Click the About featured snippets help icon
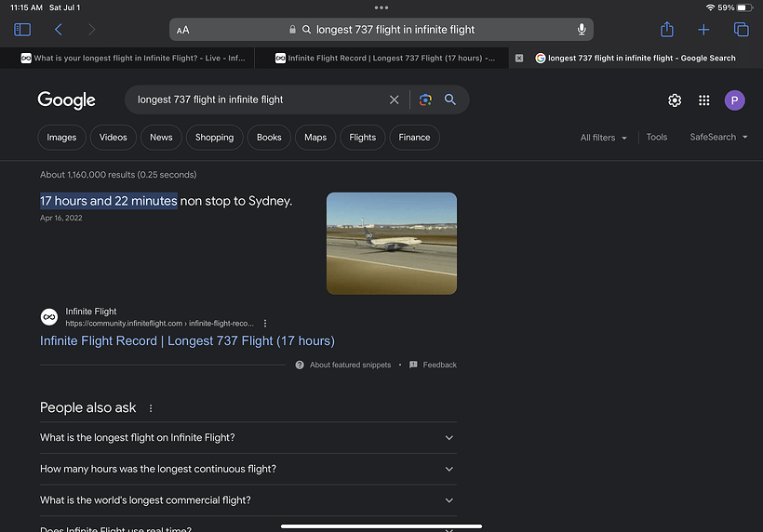Viewport: 763px width, 532px height. pos(300,365)
